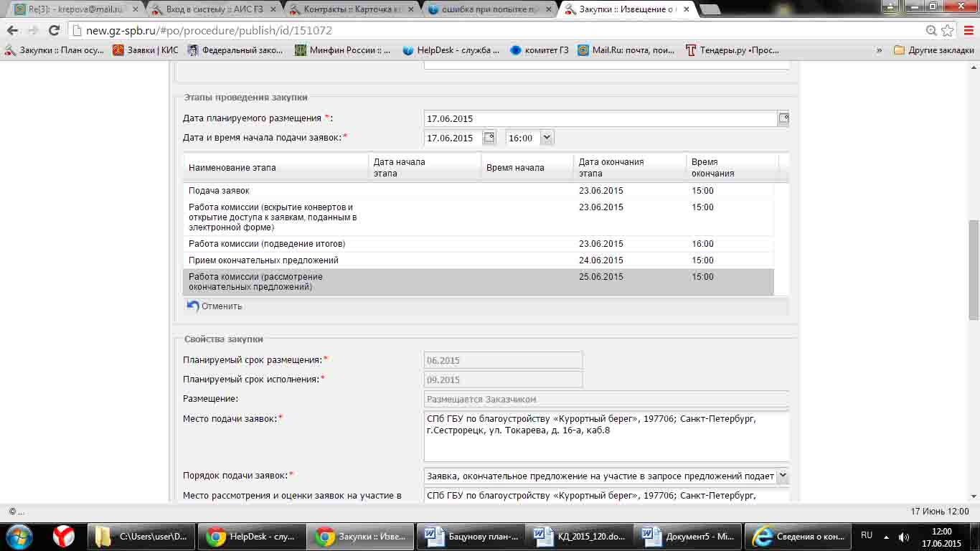Click the Отменить button
The image size is (980, 551).
pyautogui.click(x=215, y=306)
